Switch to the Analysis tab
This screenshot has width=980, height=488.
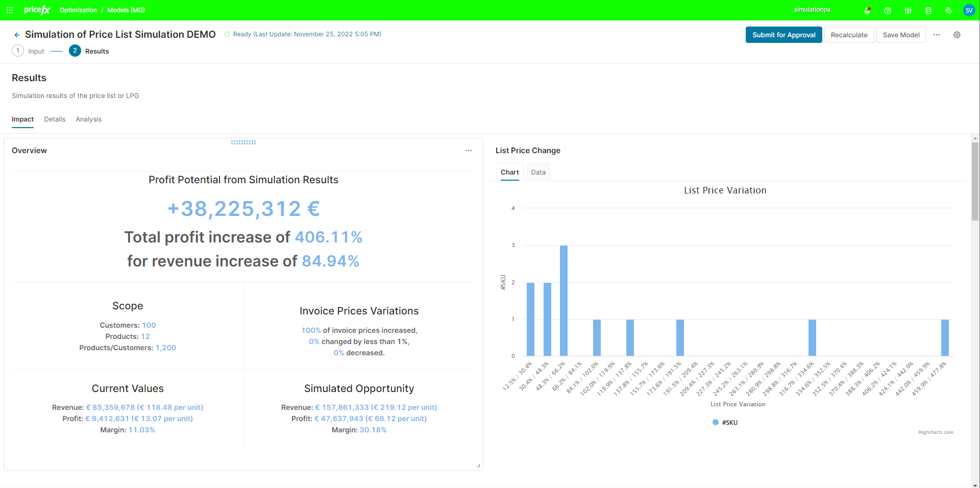coord(88,119)
